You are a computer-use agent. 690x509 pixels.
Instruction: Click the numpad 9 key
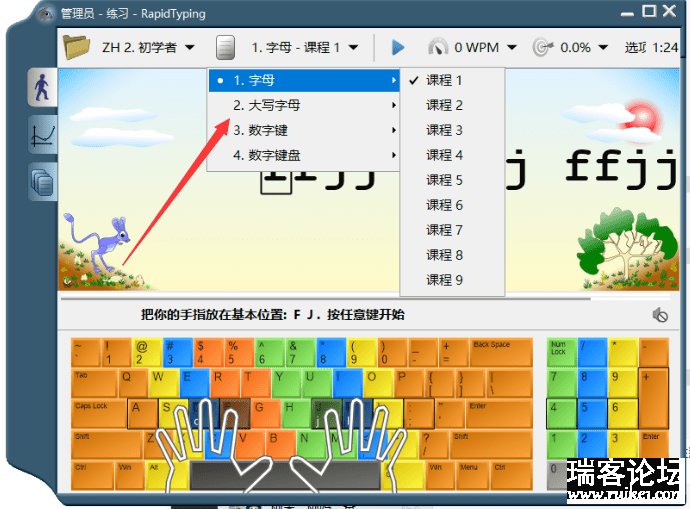(623, 383)
